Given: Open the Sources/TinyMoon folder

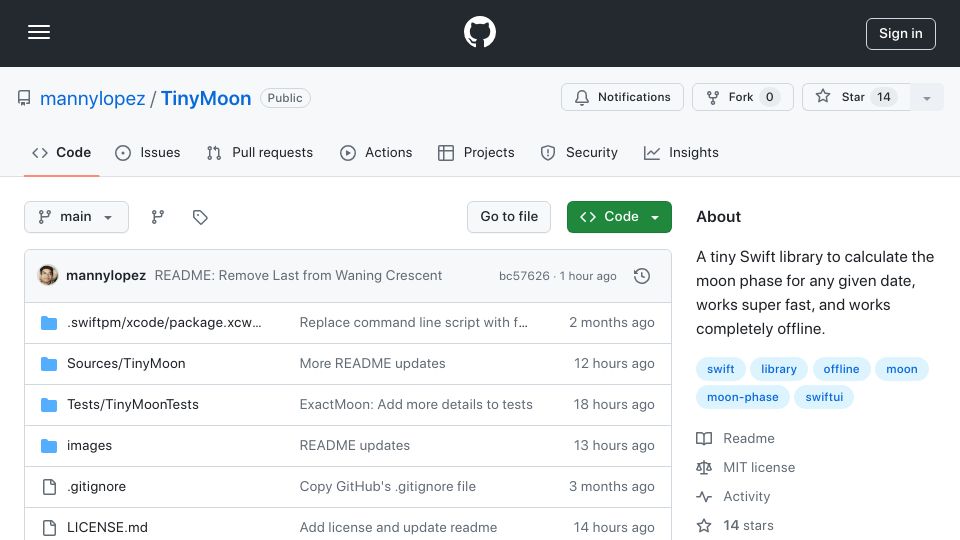Looking at the screenshot, I should (x=126, y=364).
